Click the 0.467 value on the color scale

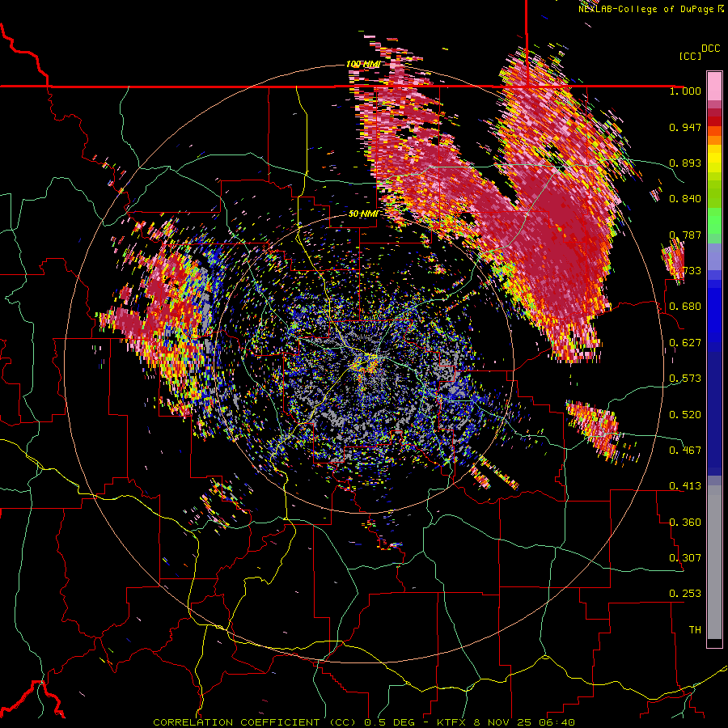pyautogui.click(x=685, y=451)
